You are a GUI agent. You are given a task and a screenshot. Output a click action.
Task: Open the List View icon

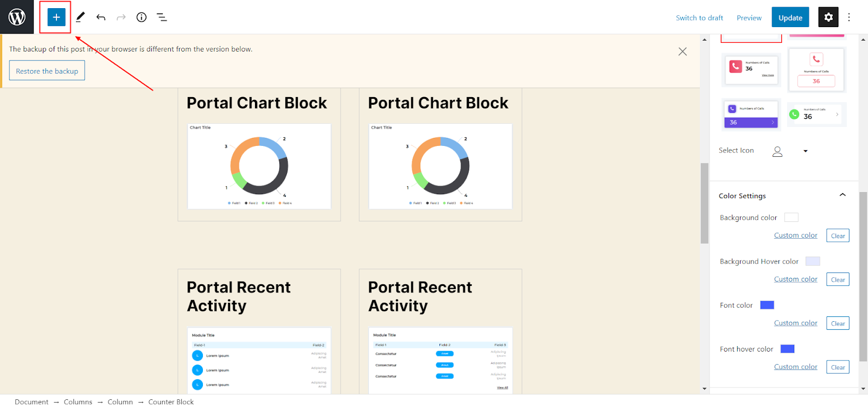(x=162, y=17)
